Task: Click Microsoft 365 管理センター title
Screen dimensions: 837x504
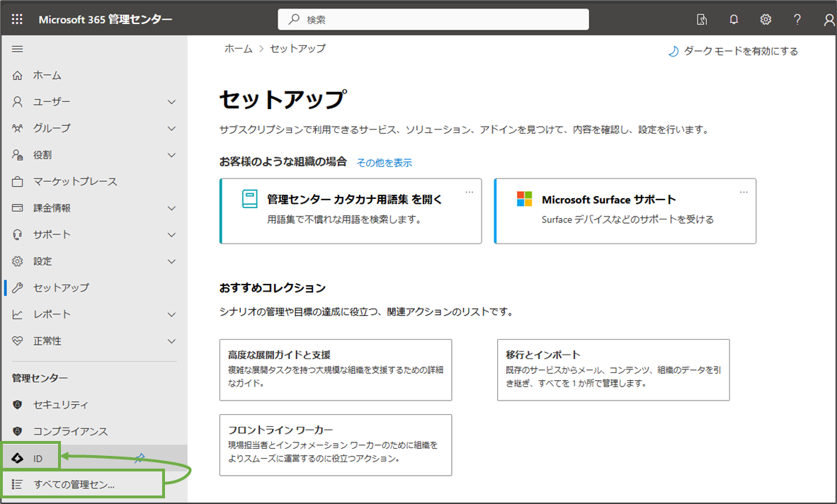Action: point(106,19)
